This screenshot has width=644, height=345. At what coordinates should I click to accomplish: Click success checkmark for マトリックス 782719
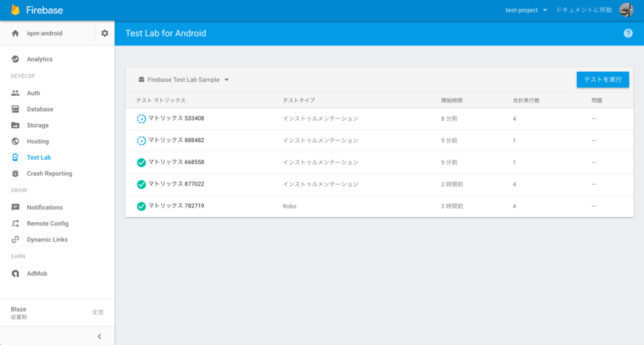(141, 206)
